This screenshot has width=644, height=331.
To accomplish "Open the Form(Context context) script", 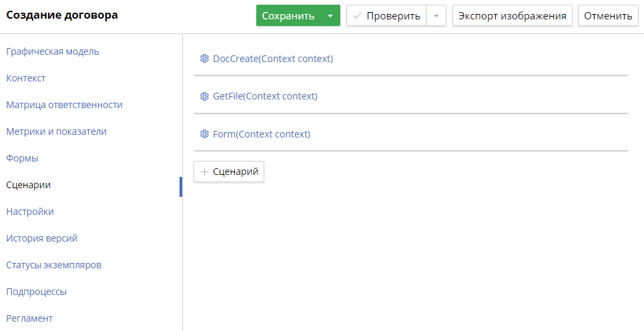I will click(x=262, y=134).
